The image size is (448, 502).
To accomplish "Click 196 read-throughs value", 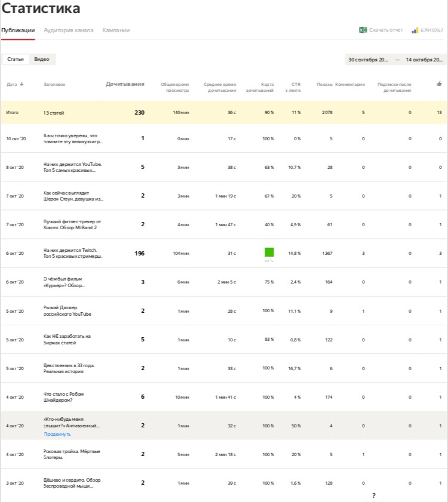I will pos(139,253).
